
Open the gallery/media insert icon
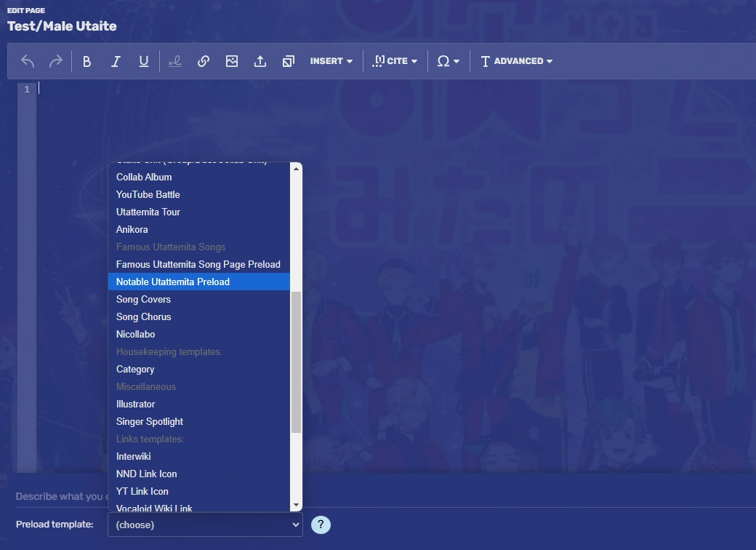click(289, 61)
